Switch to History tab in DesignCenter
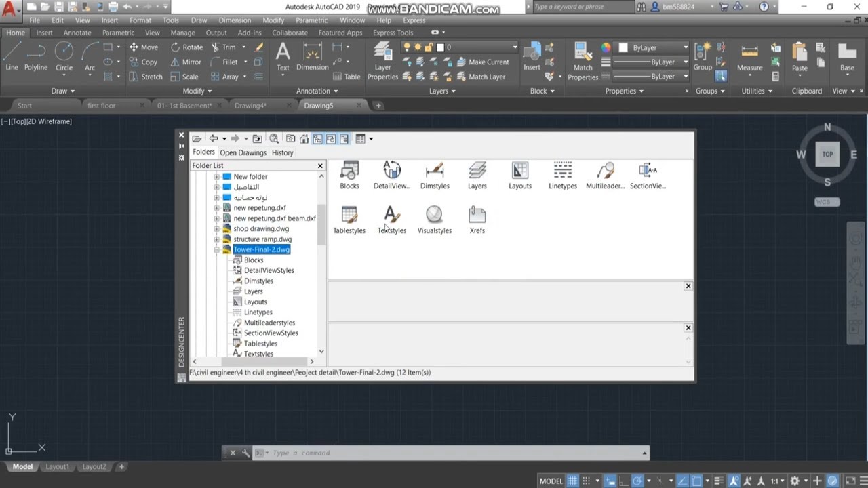This screenshot has width=868, height=488. tap(283, 152)
